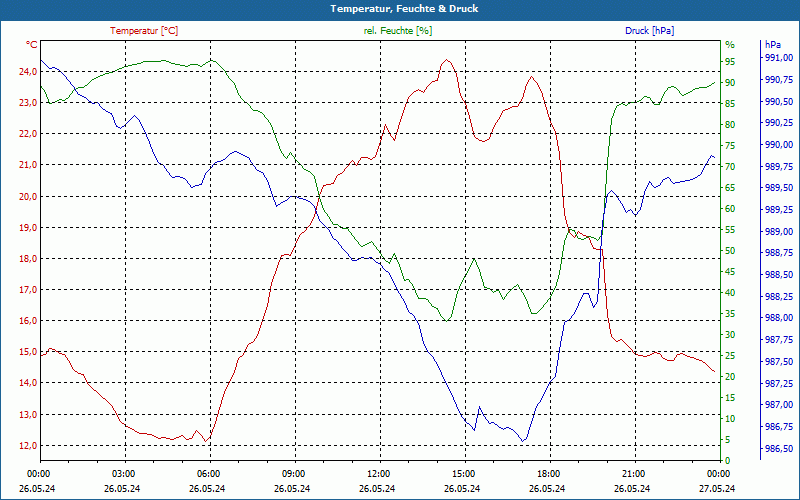Screen dimensions: 800x500
Task: Click the 14,0 temperature axis value
Action: (28, 383)
